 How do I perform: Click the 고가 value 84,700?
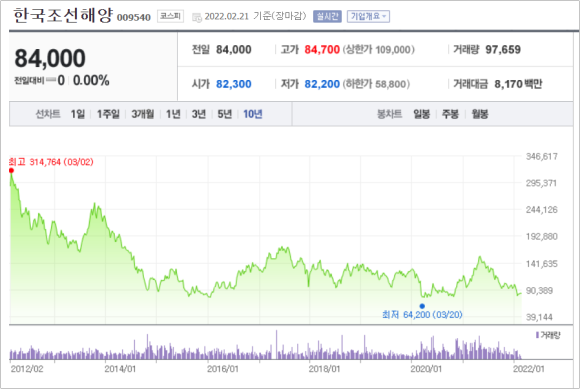pyautogui.click(x=322, y=50)
